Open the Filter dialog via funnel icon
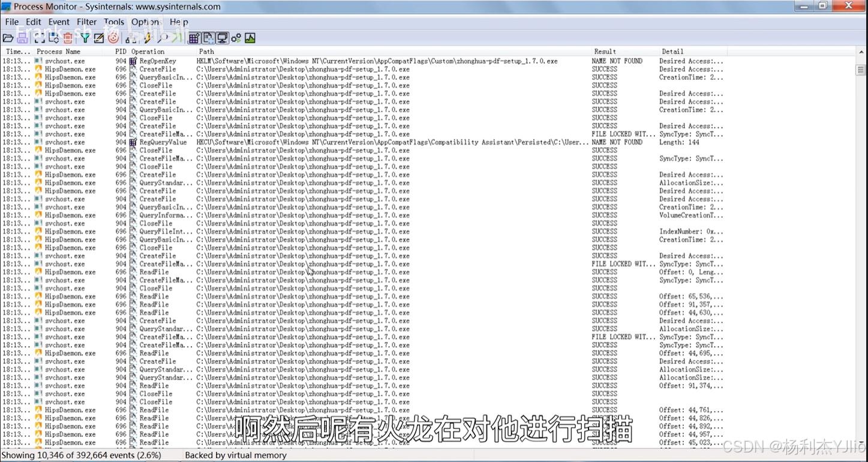Screen dimensions: 868x462 tap(86, 38)
